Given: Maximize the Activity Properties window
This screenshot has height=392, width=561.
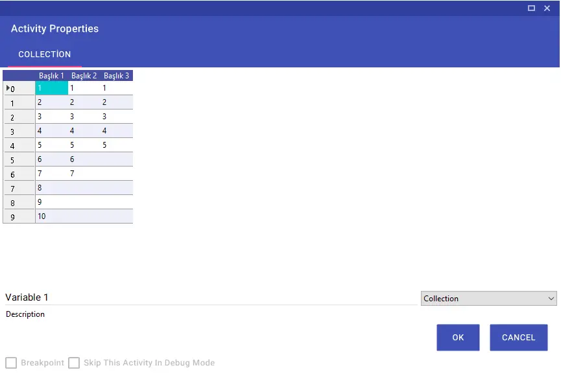Looking at the screenshot, I should point(531,8).
